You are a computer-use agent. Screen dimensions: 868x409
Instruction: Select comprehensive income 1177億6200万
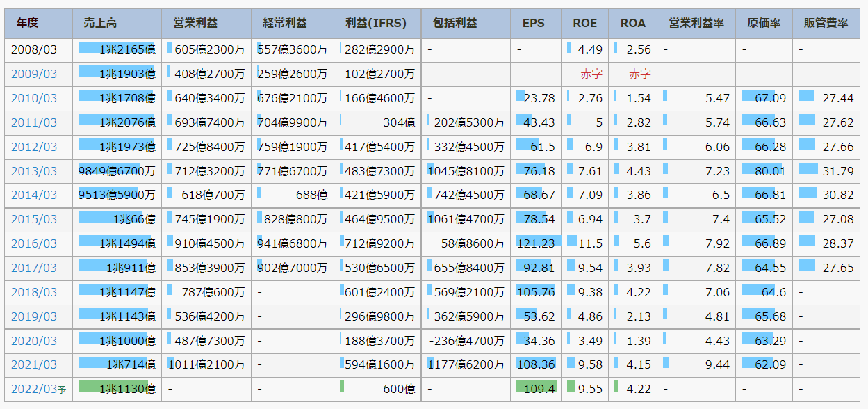coord(466,364)
